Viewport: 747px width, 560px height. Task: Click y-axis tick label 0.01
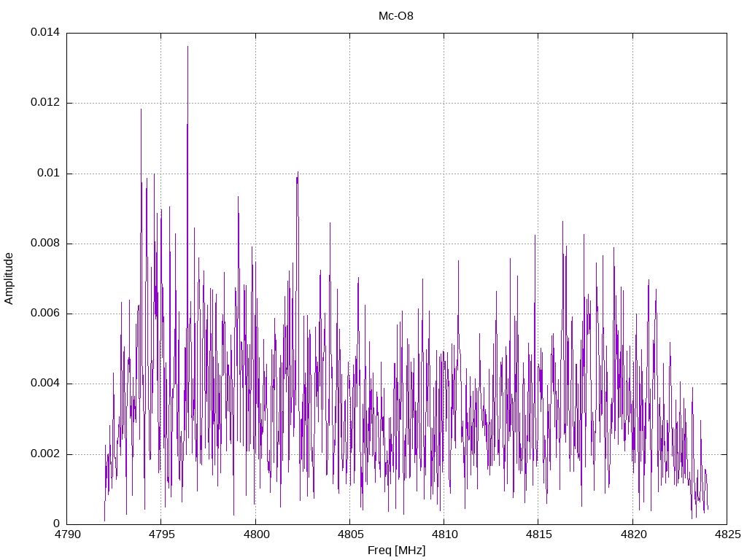pos(49,173)
